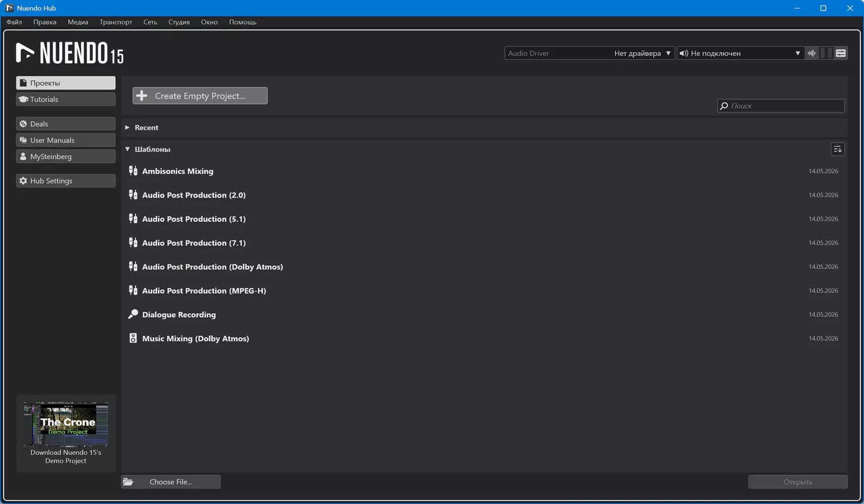Screen dimensions: 864x504
Task: Open The Crone demo project thumbnail
Action: click(66, 424)
